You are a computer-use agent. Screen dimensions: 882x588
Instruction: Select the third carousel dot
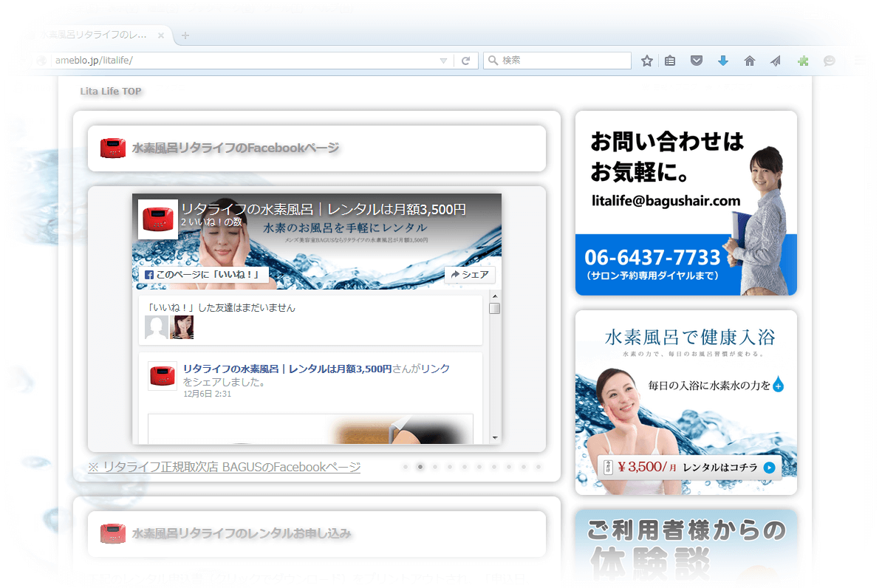pos(435,466)
